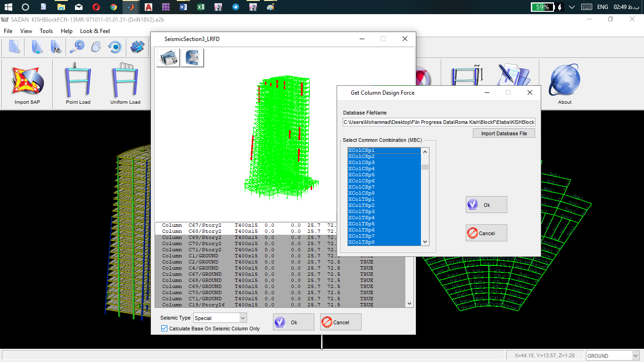The width and height of the screenshot is (644, 362).
Task: Open the Look & Feel menu
Action: point(95,31)
